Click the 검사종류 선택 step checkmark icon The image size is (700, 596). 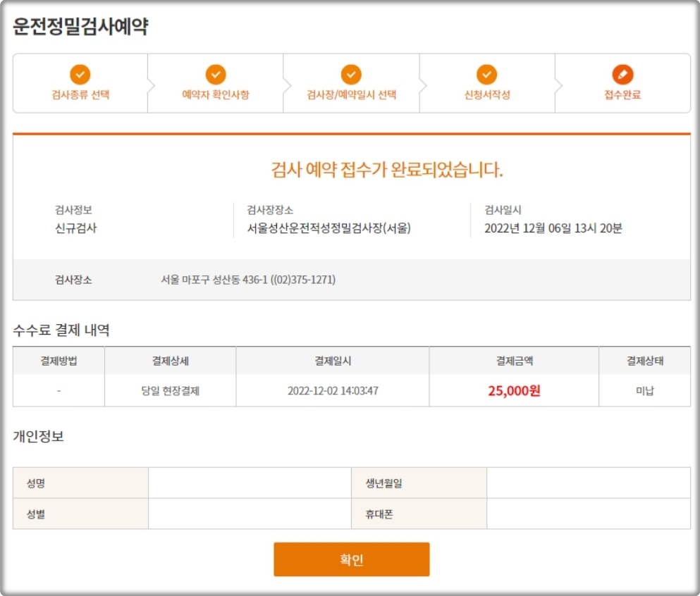tap(80, 74)
